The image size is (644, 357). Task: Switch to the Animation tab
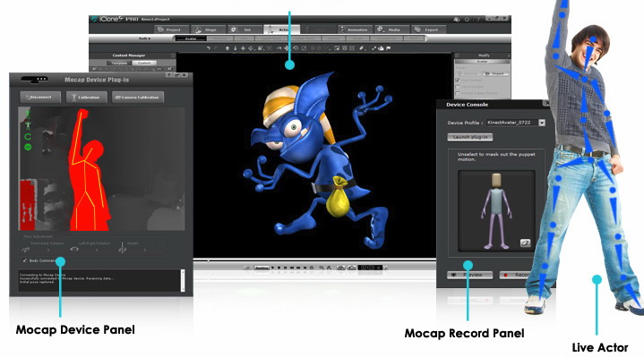pyautogui.click(x=356, y=30)
